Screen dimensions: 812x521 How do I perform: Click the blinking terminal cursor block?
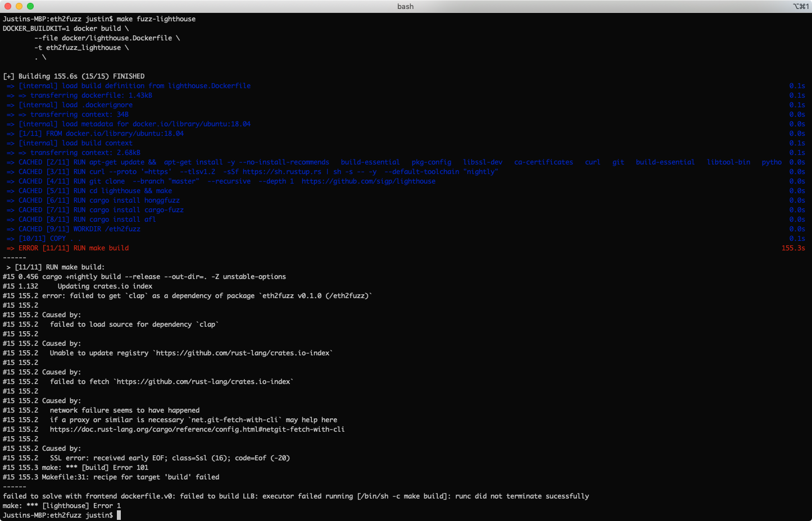click(x=119, y=515)
